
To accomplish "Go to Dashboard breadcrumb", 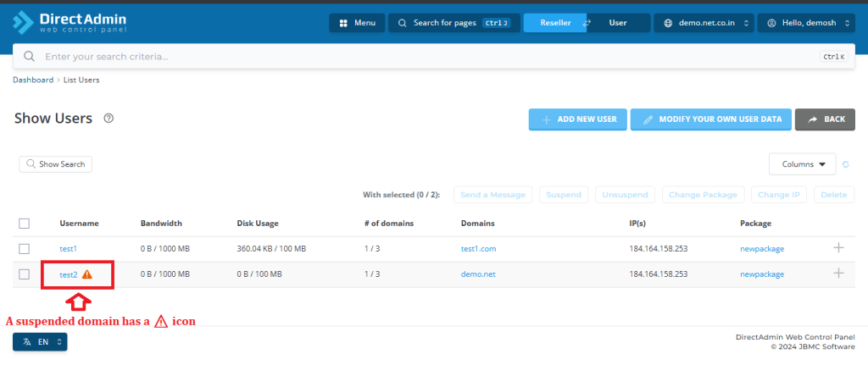I will pyautogui.click(x=33, y=80).
